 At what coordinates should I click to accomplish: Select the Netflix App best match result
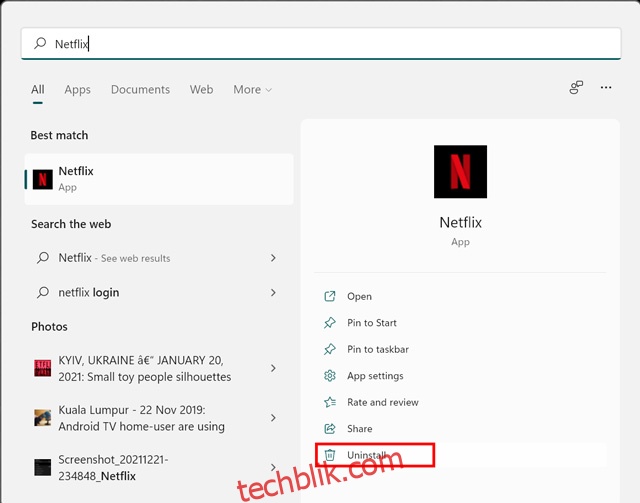[x=159, y=179]
